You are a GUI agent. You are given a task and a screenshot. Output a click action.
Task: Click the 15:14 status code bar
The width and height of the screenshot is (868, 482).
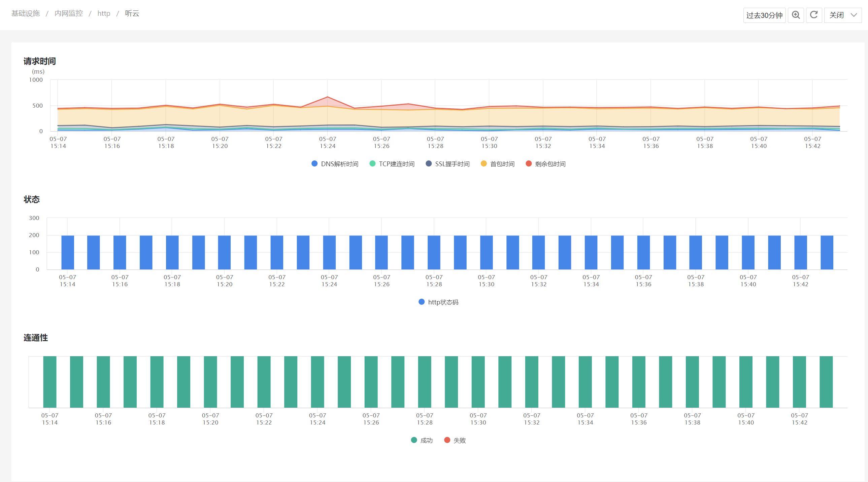pos(68,253)
